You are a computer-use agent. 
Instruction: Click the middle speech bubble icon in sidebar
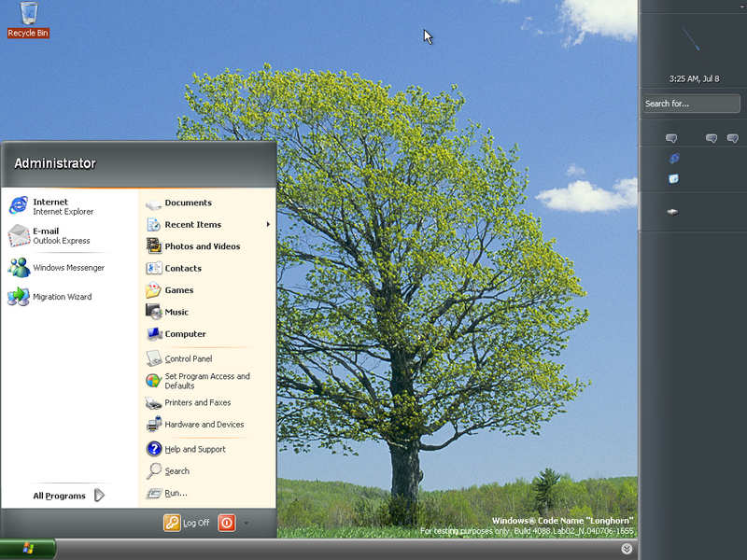[x=712, y=138]
